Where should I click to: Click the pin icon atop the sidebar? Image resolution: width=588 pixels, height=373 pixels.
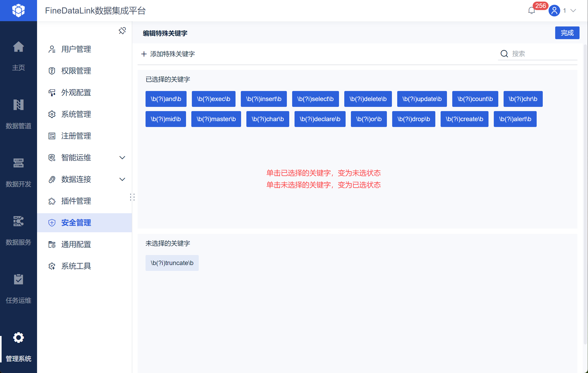[122, 31]
